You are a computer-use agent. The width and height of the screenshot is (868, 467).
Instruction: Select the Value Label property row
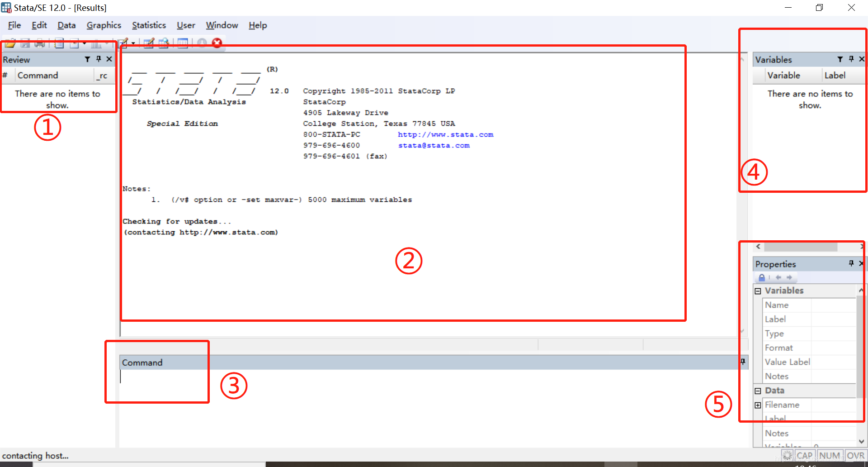809,362
